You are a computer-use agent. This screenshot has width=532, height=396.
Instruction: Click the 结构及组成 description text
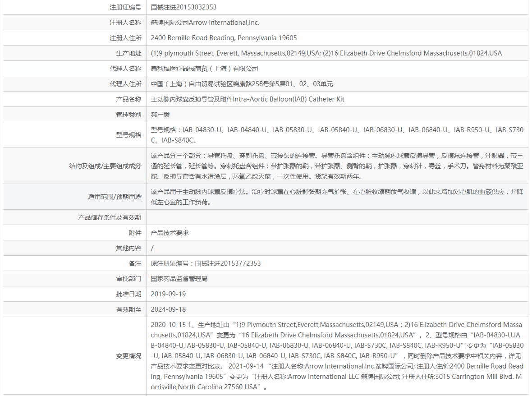tap(337, 166)
